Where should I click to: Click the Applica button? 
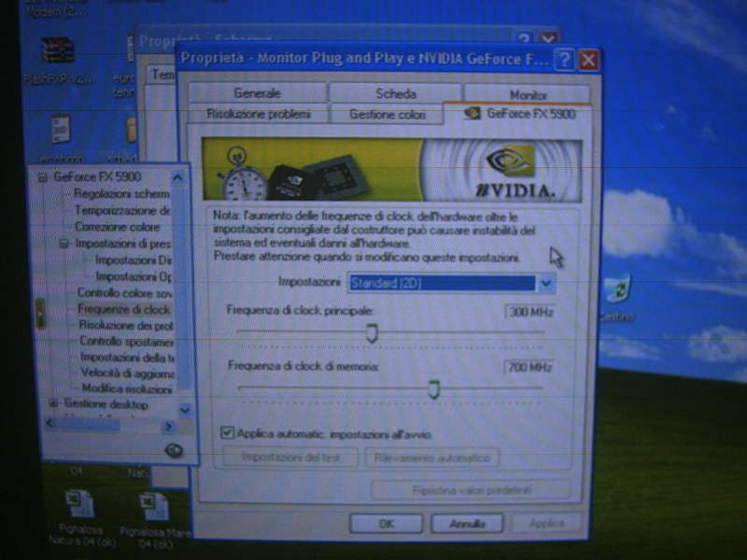(x=547, y=524)
